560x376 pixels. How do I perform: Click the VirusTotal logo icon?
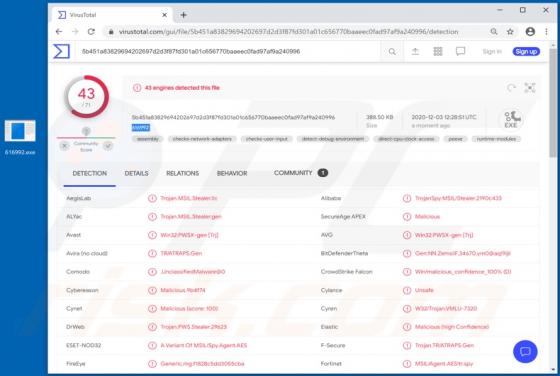pyautogui.click(x=61, y=51)
